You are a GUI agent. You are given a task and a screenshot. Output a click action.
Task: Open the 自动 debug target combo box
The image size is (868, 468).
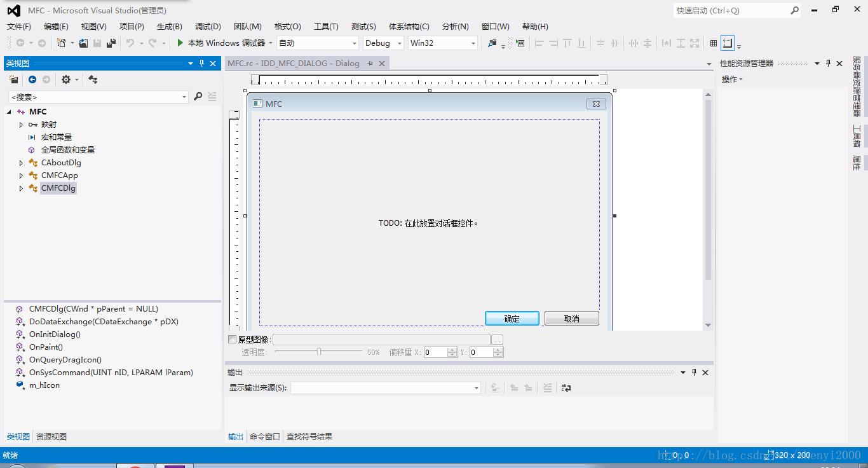[x=318, y=43]
